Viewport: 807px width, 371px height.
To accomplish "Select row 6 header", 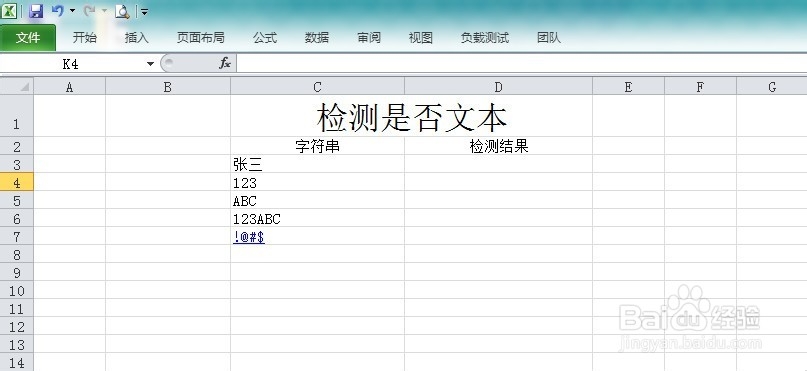I will 17,218.
